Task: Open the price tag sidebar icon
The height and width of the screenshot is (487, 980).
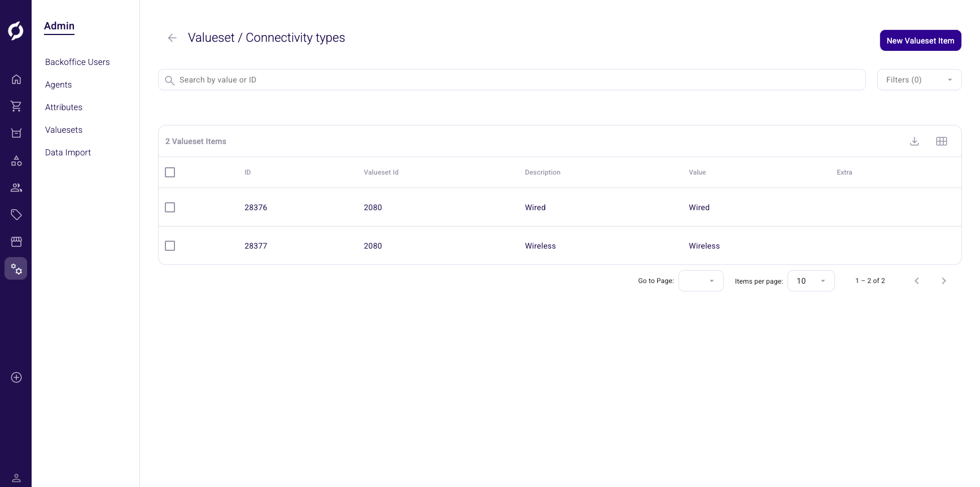Action: pos(16,215)
